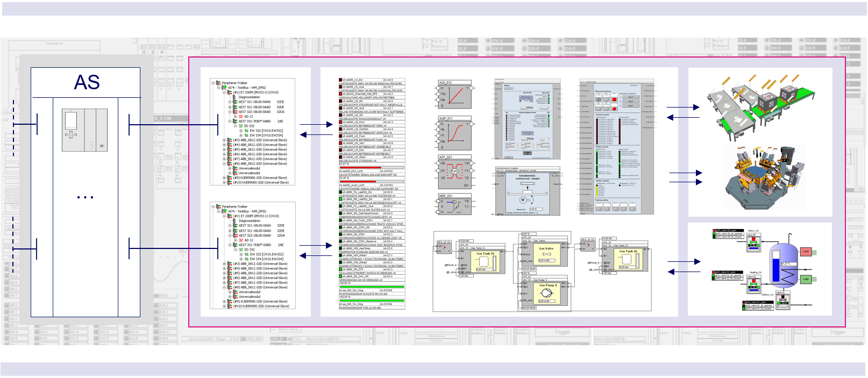Open the MBP_021 switch block
The width and height of the screenshot is (868, 378).
tap(454, 205)
